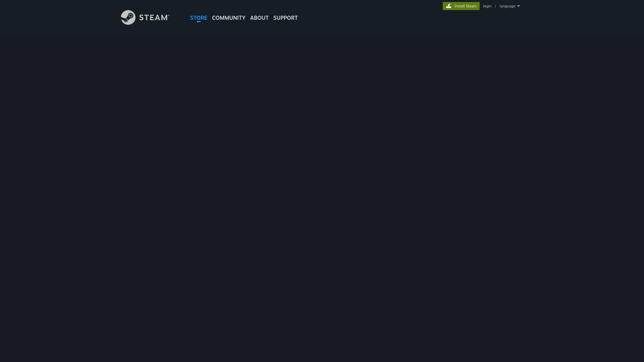This screenshot has width=644, height=362.
Task: Click the language dropdown arrow
Action: 518,6
